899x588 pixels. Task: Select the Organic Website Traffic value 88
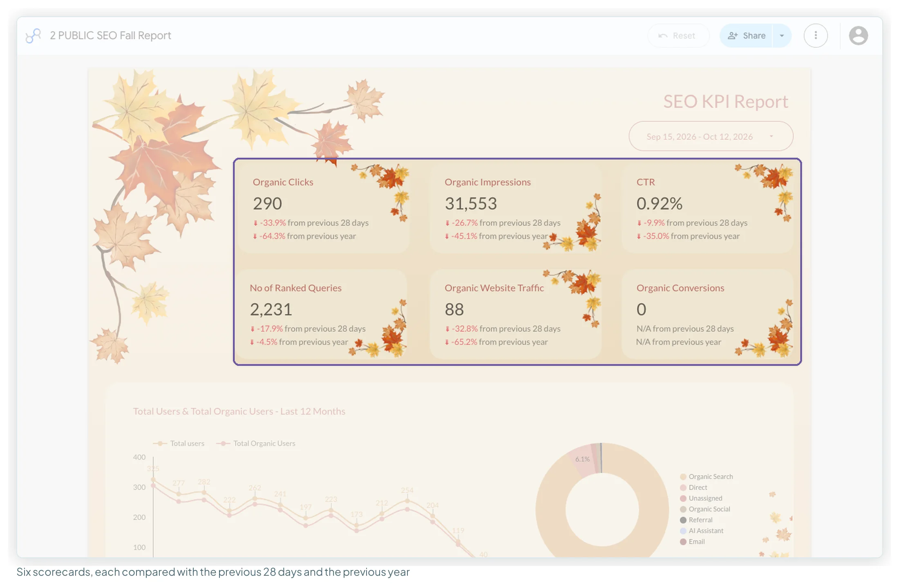pos(454,309)
